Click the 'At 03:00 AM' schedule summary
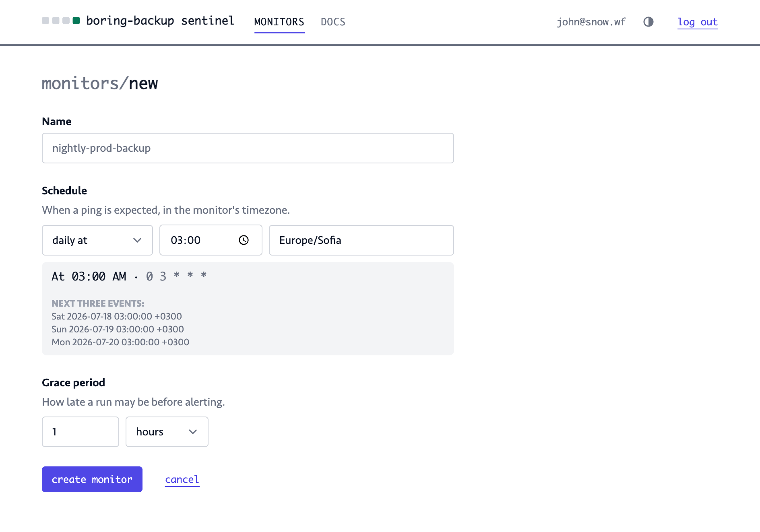 pyautogui.click(x=89, y=276)
